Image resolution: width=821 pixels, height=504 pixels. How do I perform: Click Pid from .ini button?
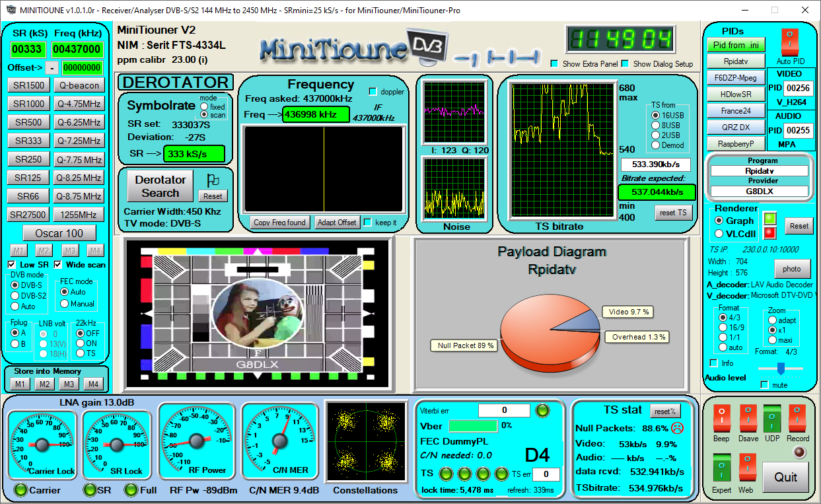(735, 45)
